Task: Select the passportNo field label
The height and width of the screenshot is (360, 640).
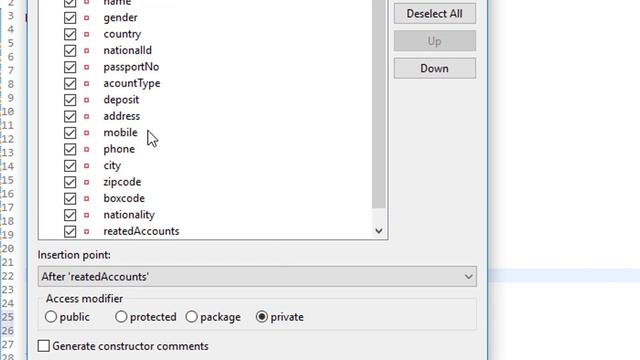Action: click(x=131, y=67)
